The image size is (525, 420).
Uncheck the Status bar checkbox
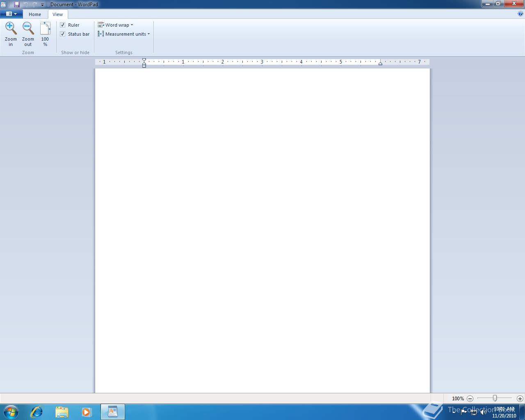(63, 34)
